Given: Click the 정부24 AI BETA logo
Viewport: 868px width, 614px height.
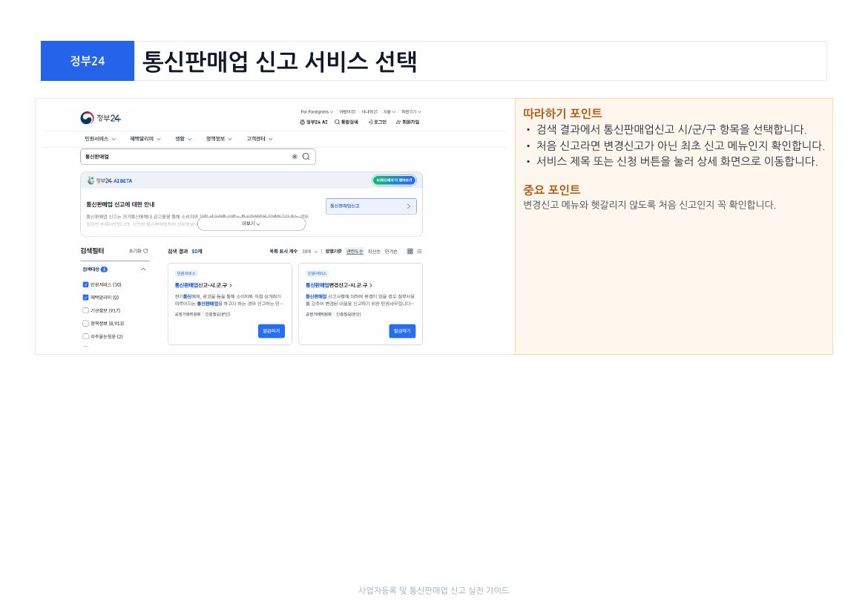Looking at the screenshot, I should click(110, 180).
